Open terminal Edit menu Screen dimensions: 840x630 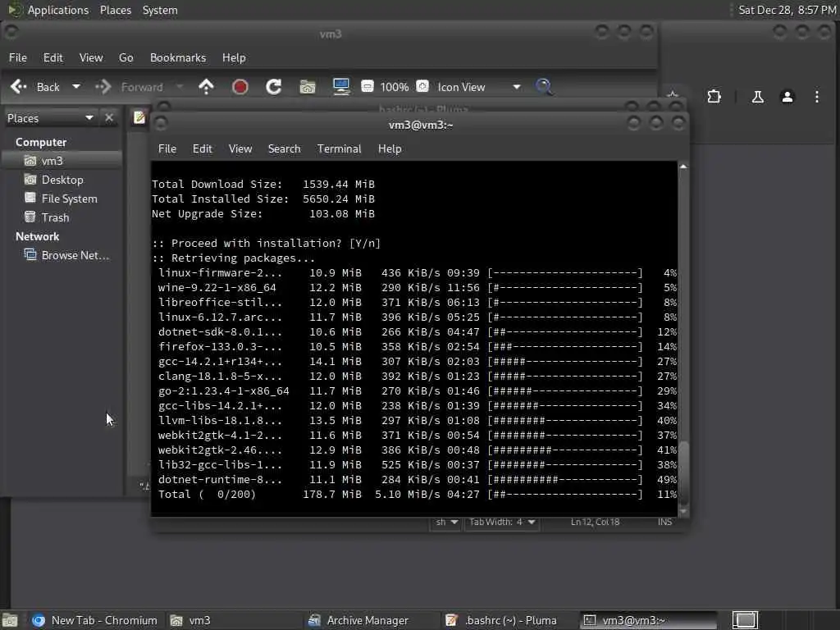point(203,149)
